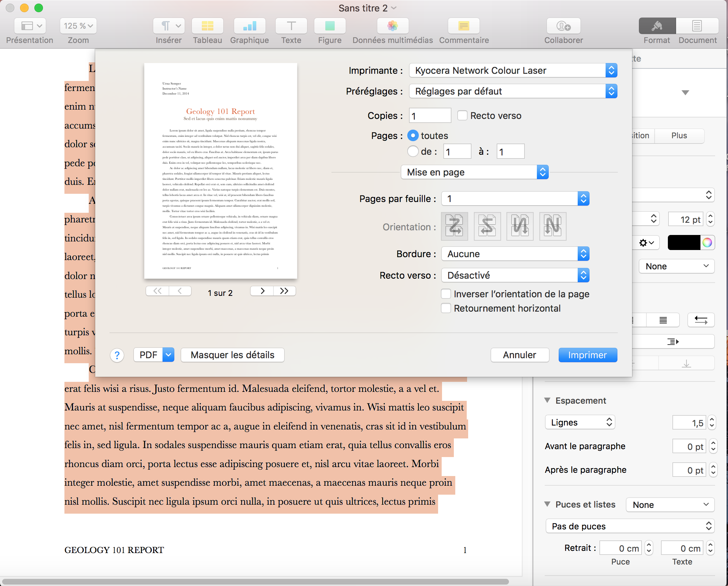Open the Lignes spacing dropdown
Viewport: 728px width, 586px height.
tap(580, 422)
